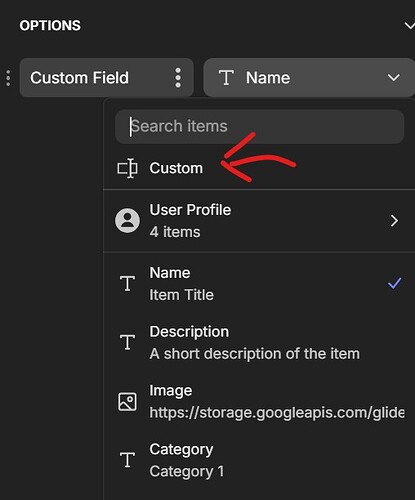
Task: Collapse the OPTIONS section chevron
Action: [x=409, y=26]
